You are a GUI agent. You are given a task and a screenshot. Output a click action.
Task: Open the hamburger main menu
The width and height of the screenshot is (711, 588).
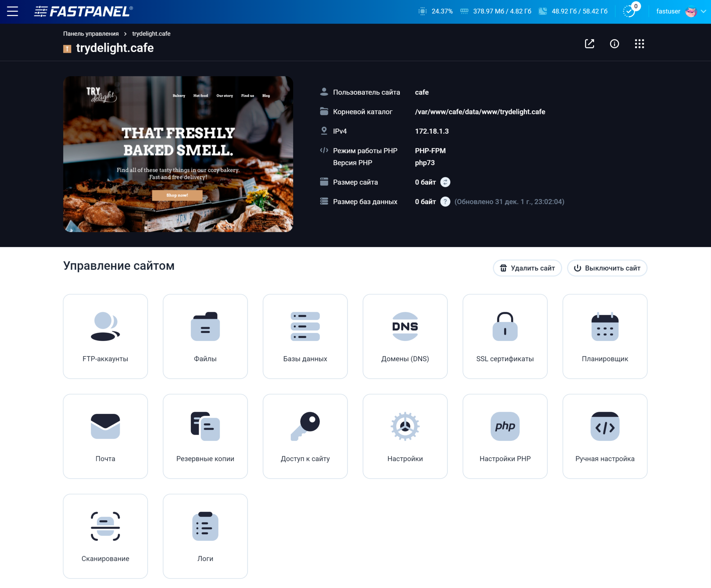[x=12, y=11]
